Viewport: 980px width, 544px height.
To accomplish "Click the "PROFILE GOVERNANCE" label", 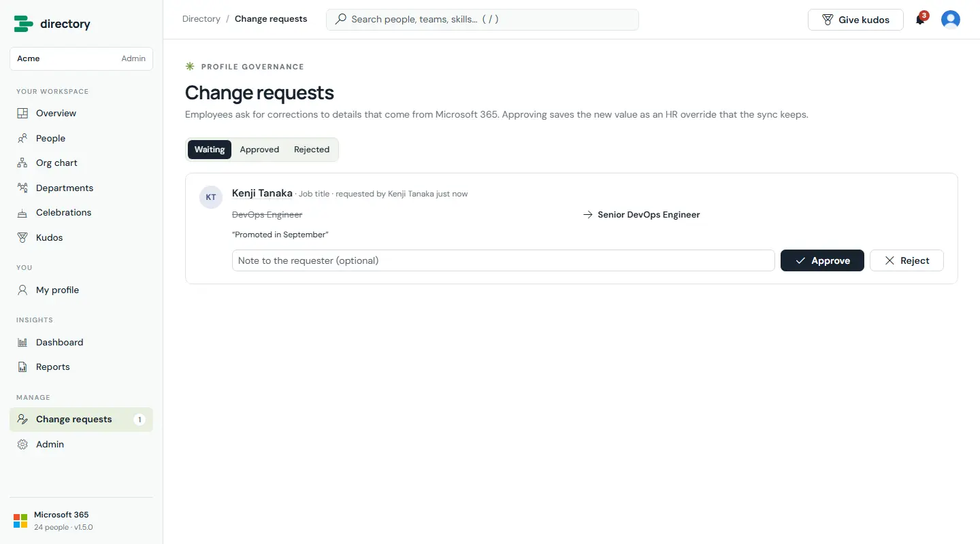I will tap(252, 67).
